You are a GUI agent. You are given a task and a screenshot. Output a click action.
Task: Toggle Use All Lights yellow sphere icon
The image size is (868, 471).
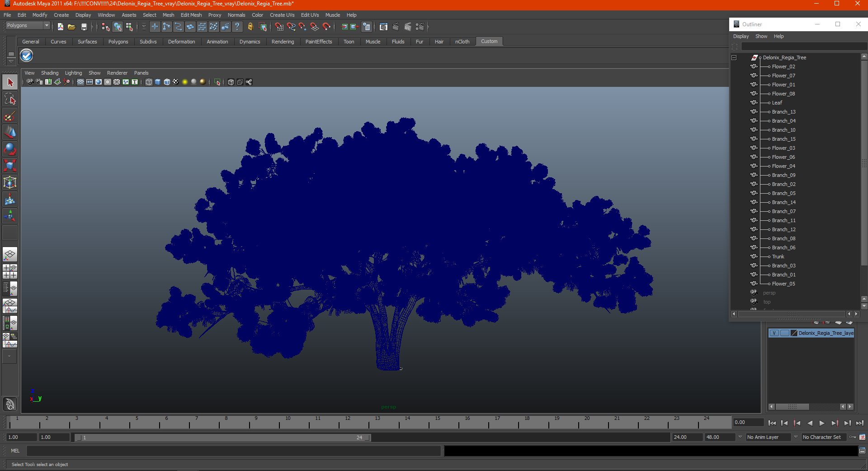pyautogui.click(x=185, y=82)
